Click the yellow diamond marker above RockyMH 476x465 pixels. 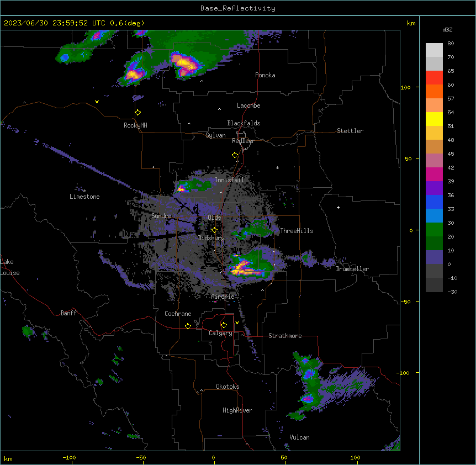[138, 113]
